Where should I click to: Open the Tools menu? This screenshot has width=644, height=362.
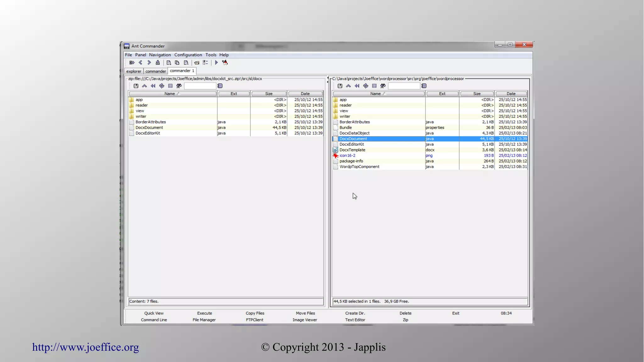211,55
